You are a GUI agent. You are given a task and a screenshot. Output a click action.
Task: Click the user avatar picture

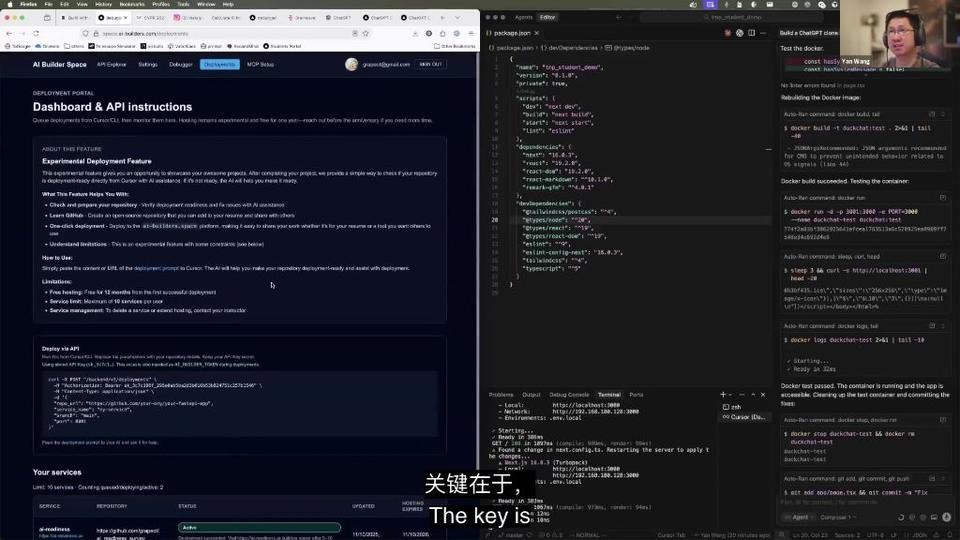click(351, 64)
